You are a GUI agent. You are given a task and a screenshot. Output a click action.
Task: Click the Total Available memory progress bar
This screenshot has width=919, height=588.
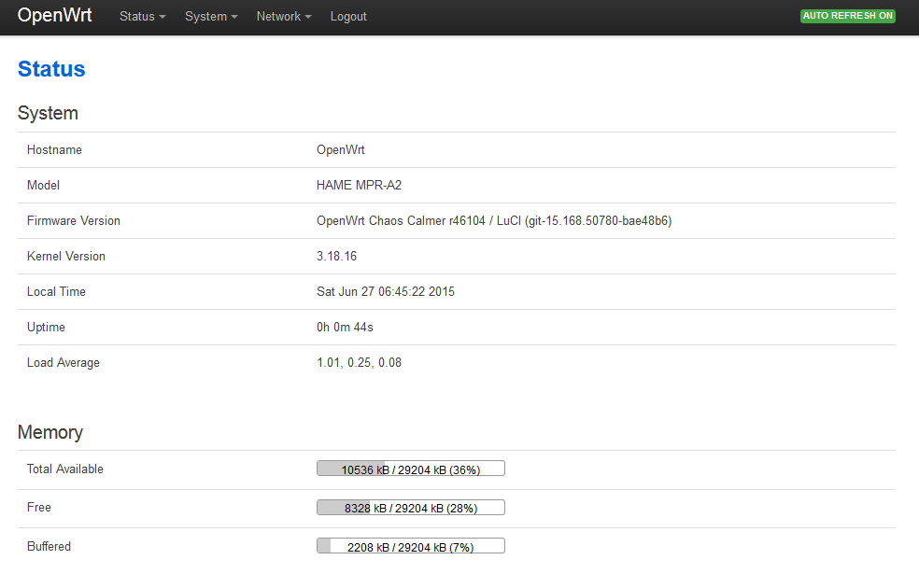(x=411, y=469)
